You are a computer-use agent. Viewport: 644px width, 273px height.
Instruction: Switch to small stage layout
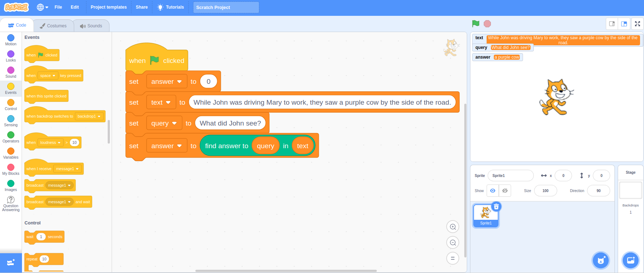[612, 24]
